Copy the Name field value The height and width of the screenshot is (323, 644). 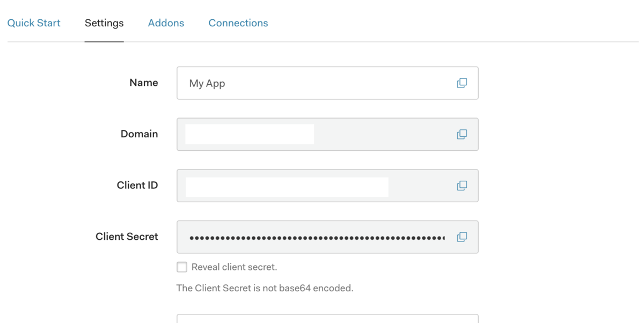(x=462, y=83)
